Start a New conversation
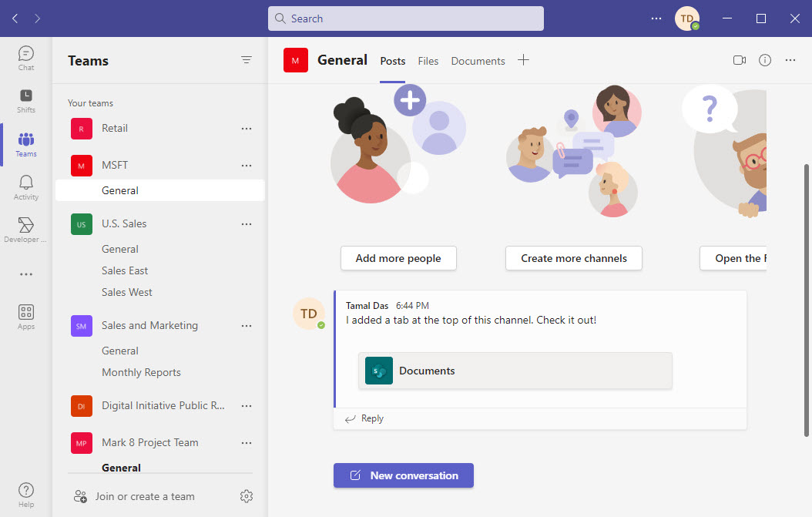 coord(404,475)
